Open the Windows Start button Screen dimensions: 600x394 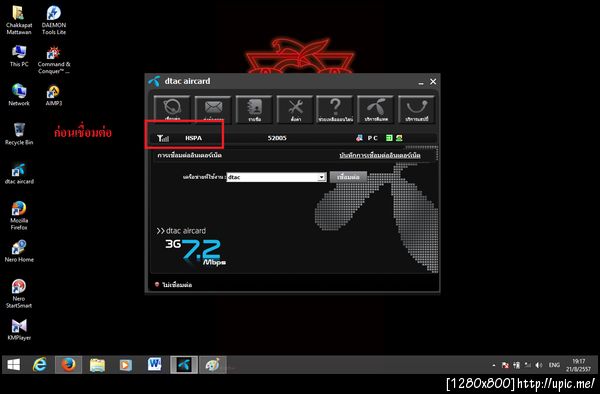[x=13, y=365]
